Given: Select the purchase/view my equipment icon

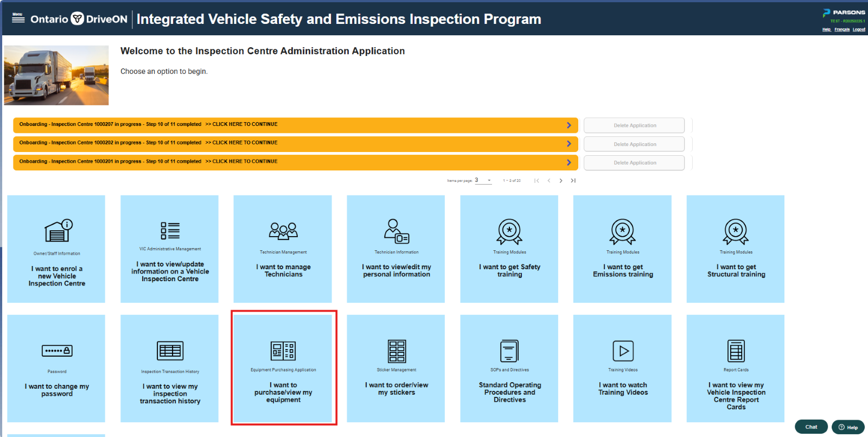Looking at the screenshot, I should [x=283, y=351].
